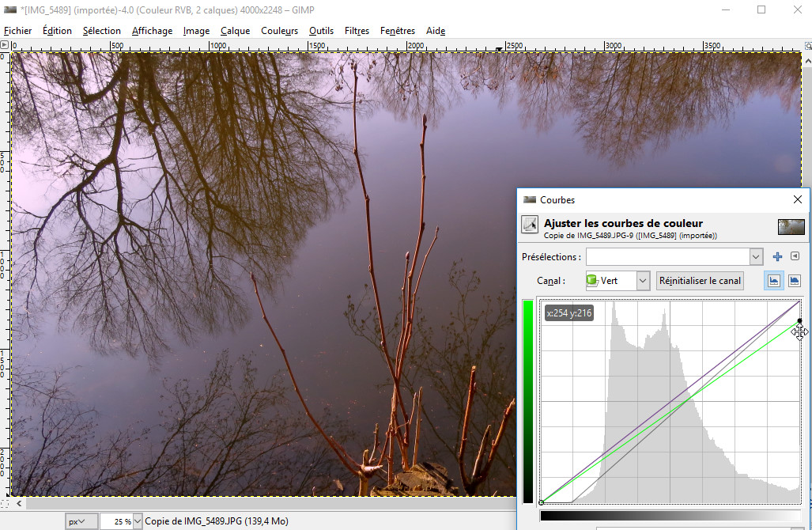Open the presets menu arrow icon
Viewport: 812px width, 530px height.
click(x=795, y=256)
